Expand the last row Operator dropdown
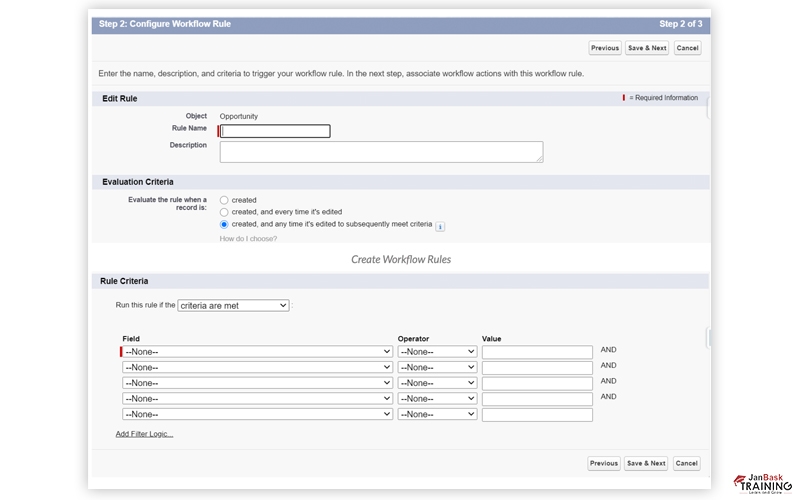The width and height of the screenshot is (800, 500). pos(437,415)
